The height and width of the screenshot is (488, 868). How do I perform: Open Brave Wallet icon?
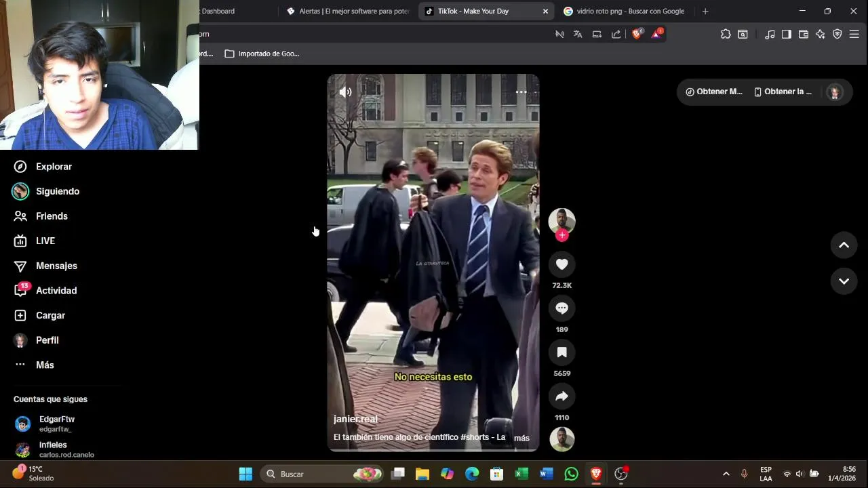804,34
